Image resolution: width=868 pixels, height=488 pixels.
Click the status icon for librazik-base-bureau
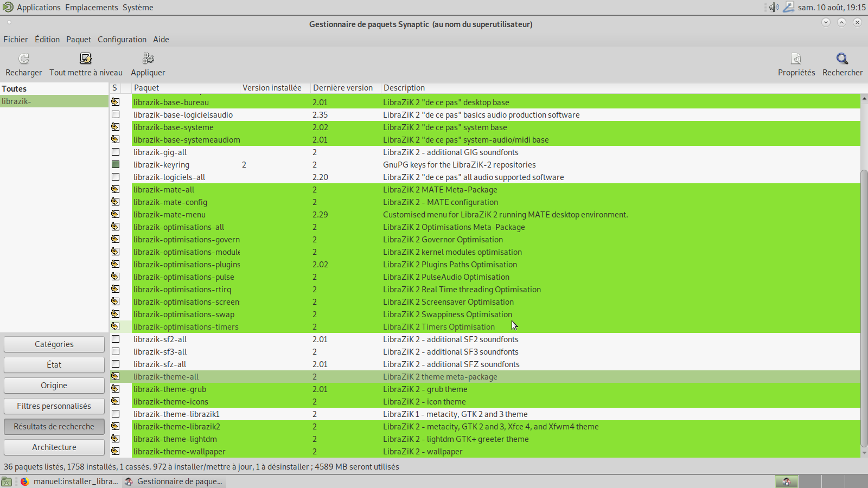pyautogui.click(x=116, y=102)
